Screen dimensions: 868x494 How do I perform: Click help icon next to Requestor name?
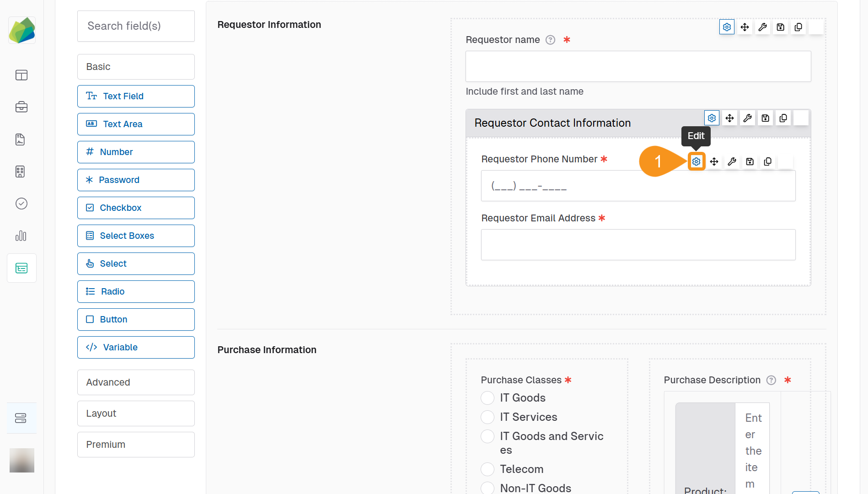click(x=551, y=40)
